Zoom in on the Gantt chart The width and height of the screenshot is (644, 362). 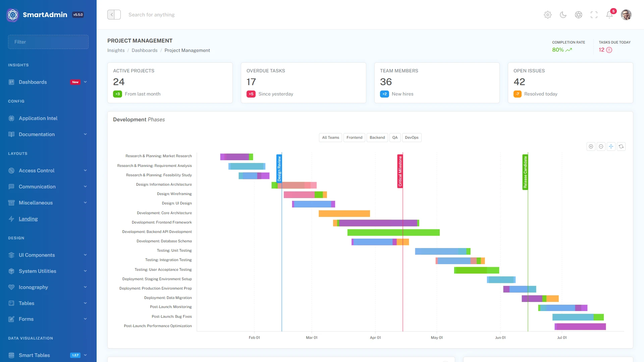591,146
